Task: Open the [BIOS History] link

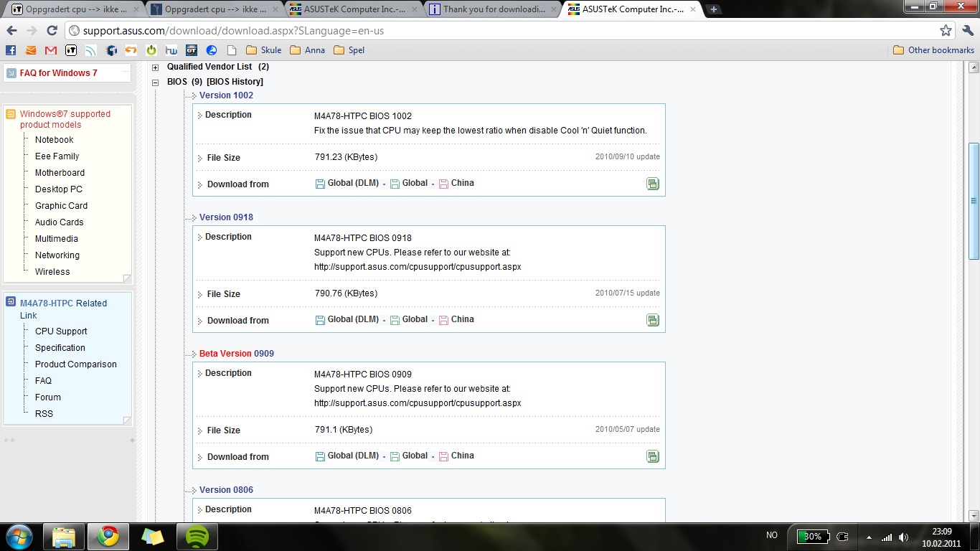Action: [235, 82]
